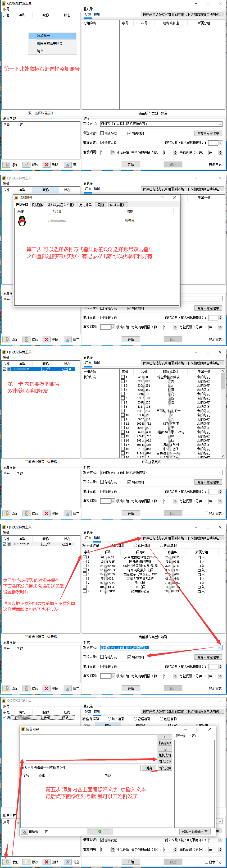
Task: Switch to 群聊 tab in step 1 window
Action: [x=97, y=14]
